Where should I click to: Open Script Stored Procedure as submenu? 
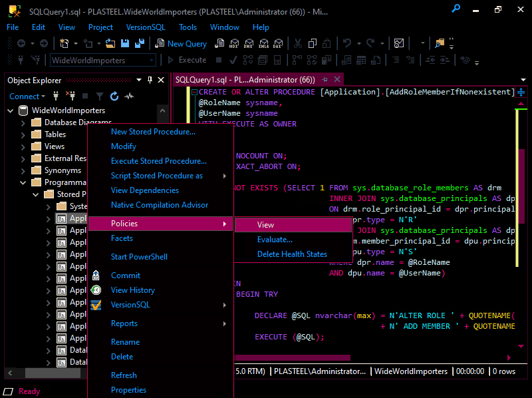coord(160,176)
